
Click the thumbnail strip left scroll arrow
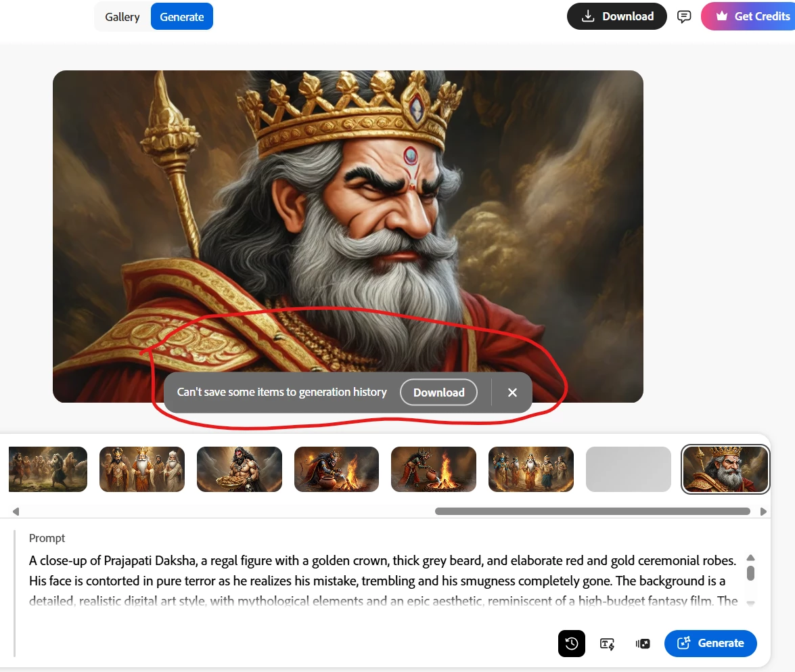point(16,512)
